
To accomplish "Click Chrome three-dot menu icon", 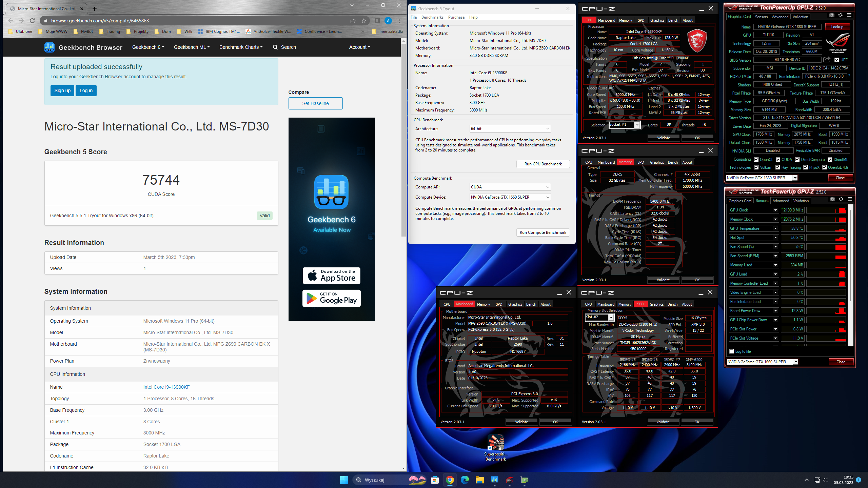I will (399, 21).
